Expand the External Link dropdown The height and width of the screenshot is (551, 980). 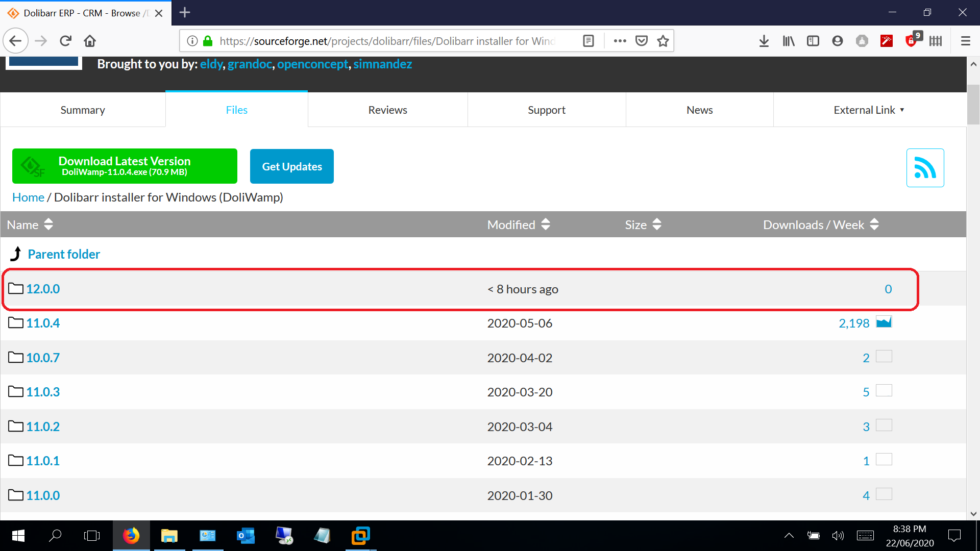[x=869, y=110]
